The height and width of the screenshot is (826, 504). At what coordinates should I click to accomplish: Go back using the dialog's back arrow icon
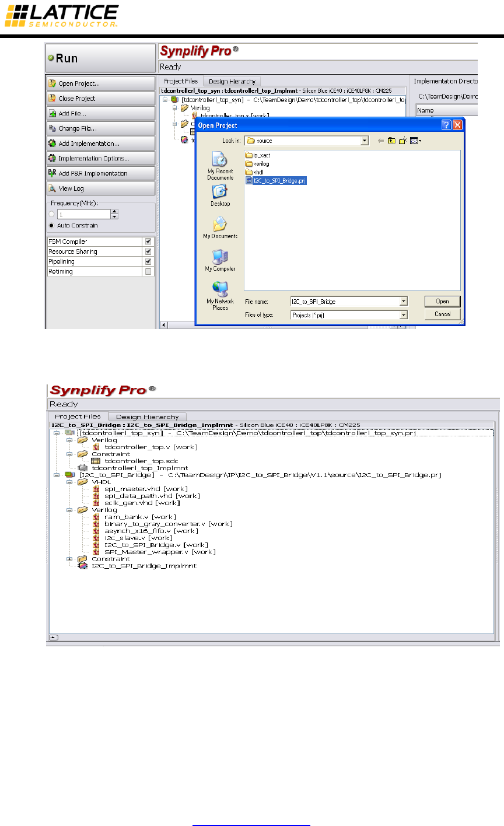click(380, 141)
